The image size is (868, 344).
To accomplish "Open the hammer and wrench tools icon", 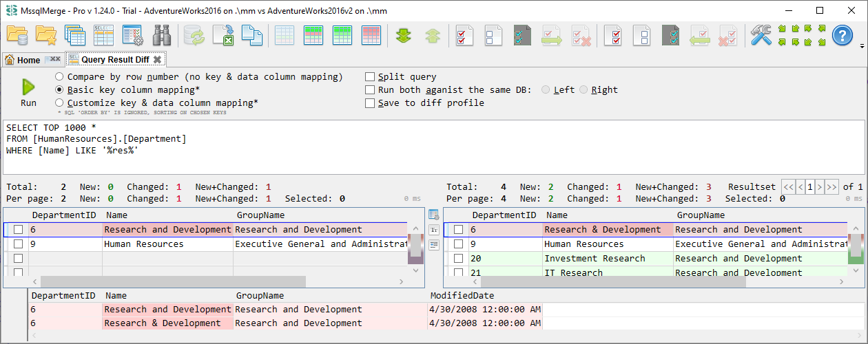I will point(761,35).
